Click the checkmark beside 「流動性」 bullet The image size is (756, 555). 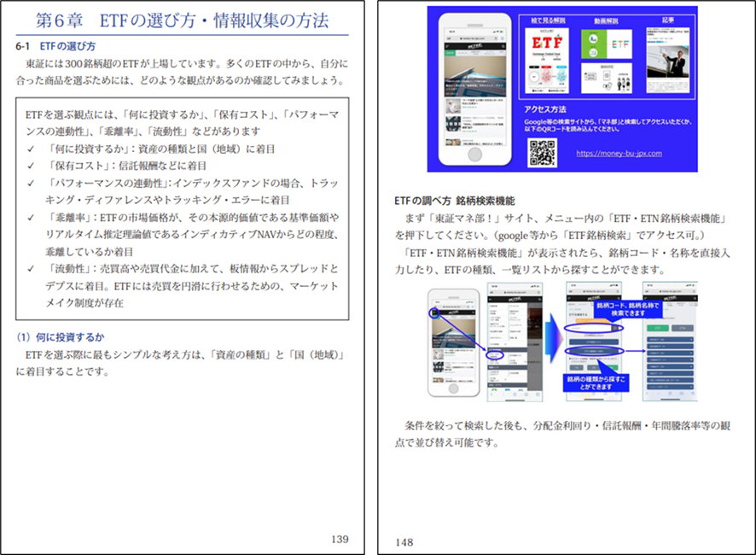[x=31, y=269]
